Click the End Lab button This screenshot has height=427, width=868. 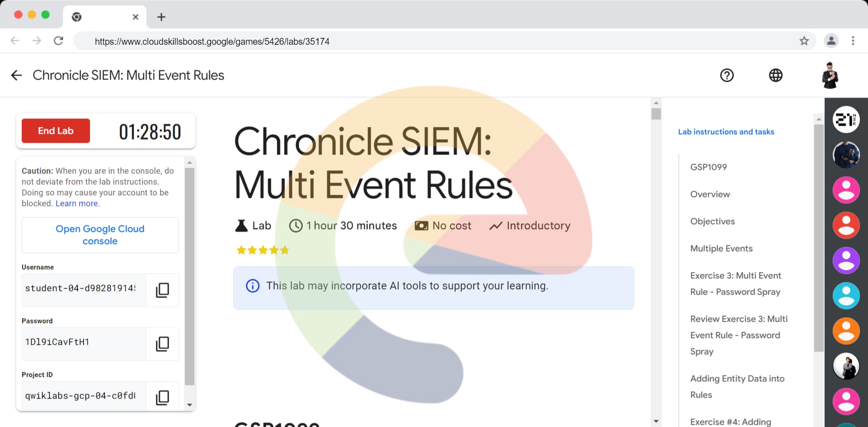click(56, 131)
